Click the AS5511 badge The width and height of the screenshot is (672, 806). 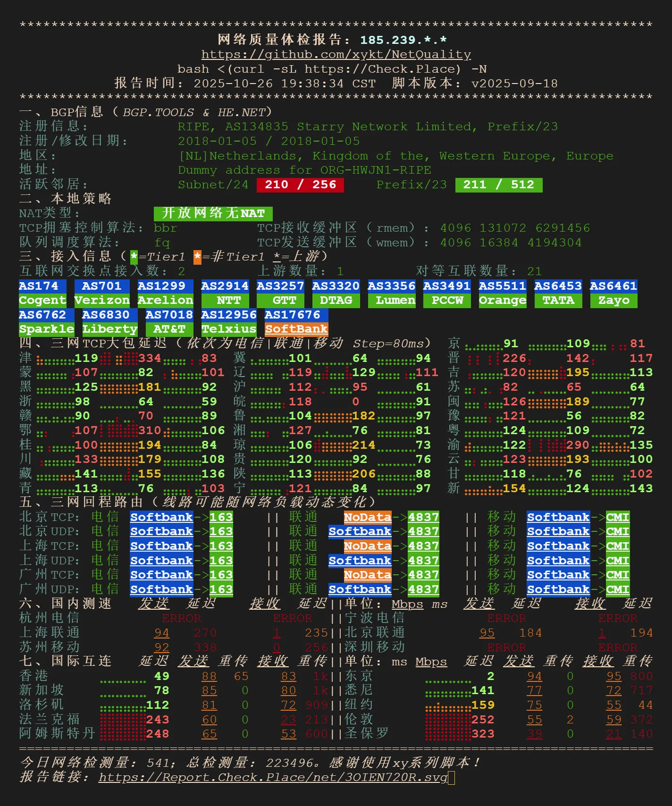pyautogui.click(x=503, y=286)
